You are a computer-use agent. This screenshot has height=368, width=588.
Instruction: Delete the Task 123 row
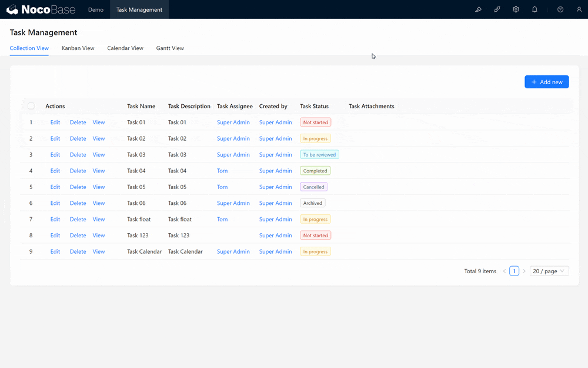(78, 236)
